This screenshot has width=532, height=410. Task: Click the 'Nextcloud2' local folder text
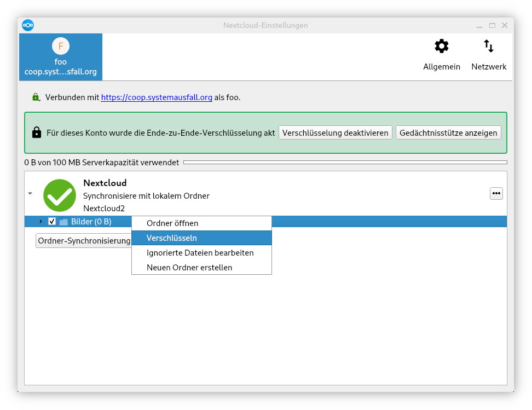tap(104, 209)
